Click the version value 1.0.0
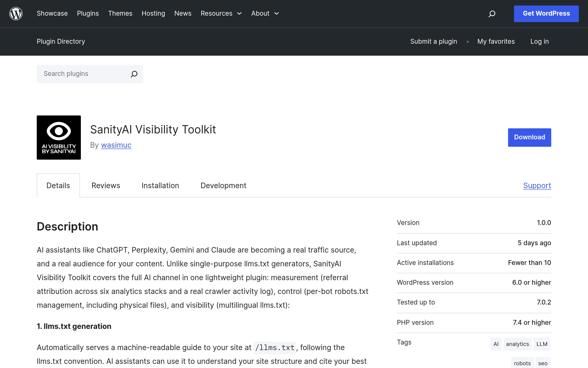Viewport: 588px width, 368px height. (544, 223)
